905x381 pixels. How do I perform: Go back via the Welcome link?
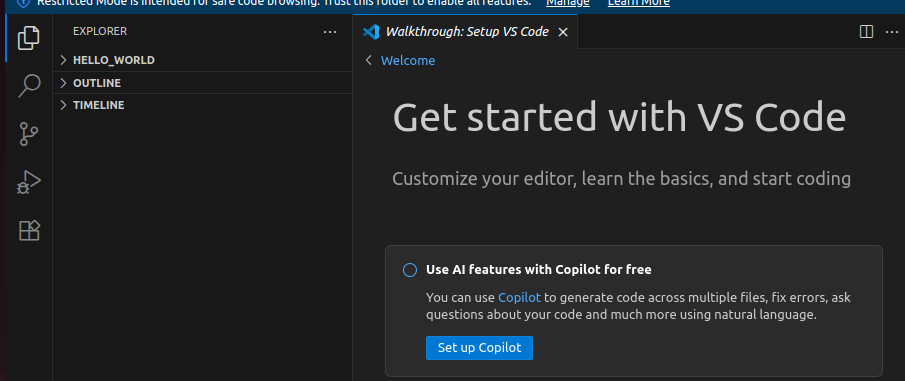click(407, 61)
